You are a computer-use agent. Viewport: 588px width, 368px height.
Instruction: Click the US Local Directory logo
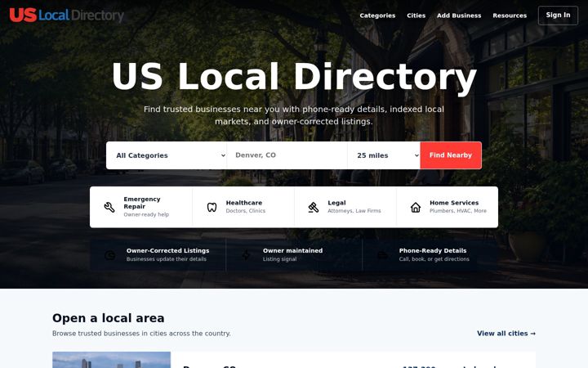[x=67, y=16]
